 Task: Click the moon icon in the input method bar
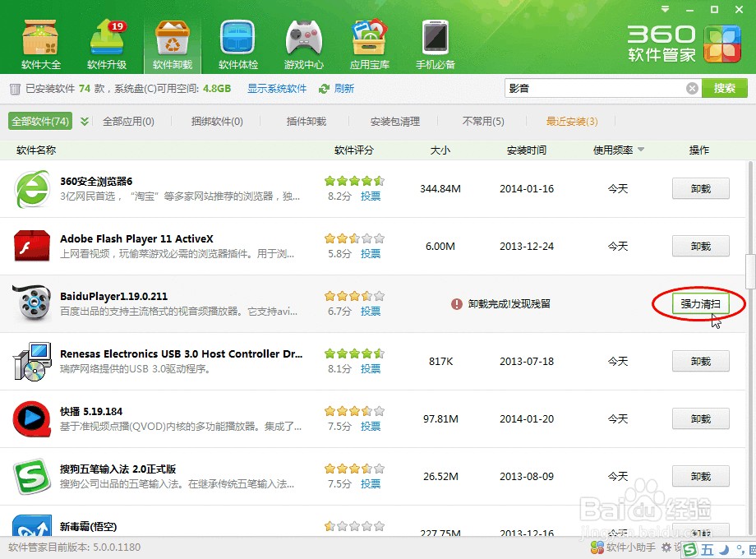click(724, 549)
